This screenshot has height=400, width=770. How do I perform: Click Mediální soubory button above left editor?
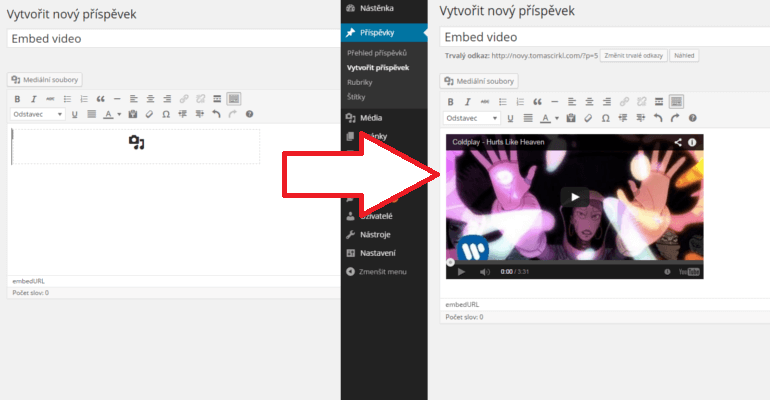45,80
